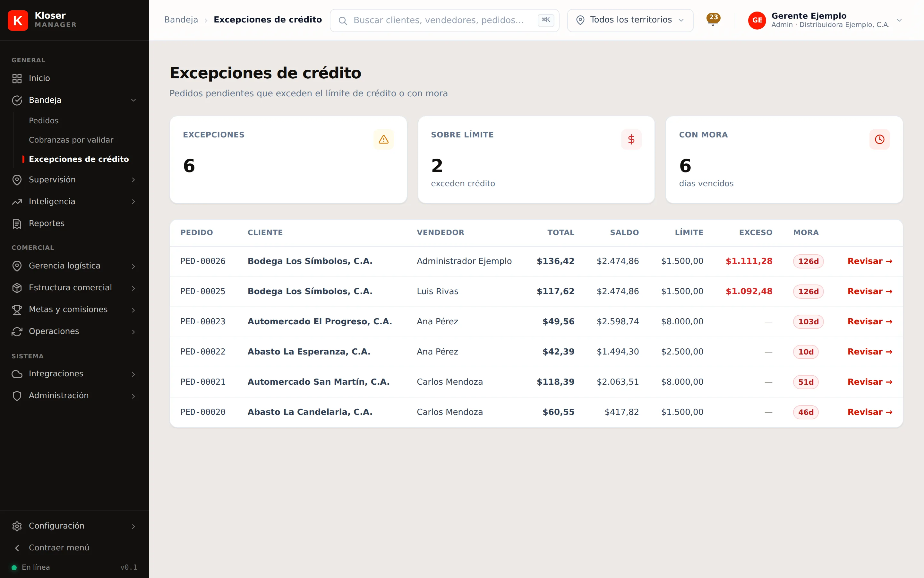Click client Abasto La Esperanza, C.A.
The image size is (924, 578).
tap(309, 352)
